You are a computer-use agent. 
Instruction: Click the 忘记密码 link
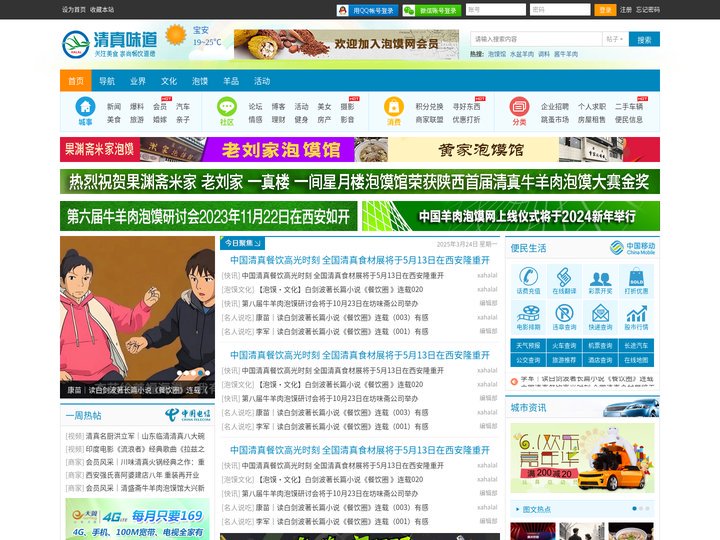(647, 10)
